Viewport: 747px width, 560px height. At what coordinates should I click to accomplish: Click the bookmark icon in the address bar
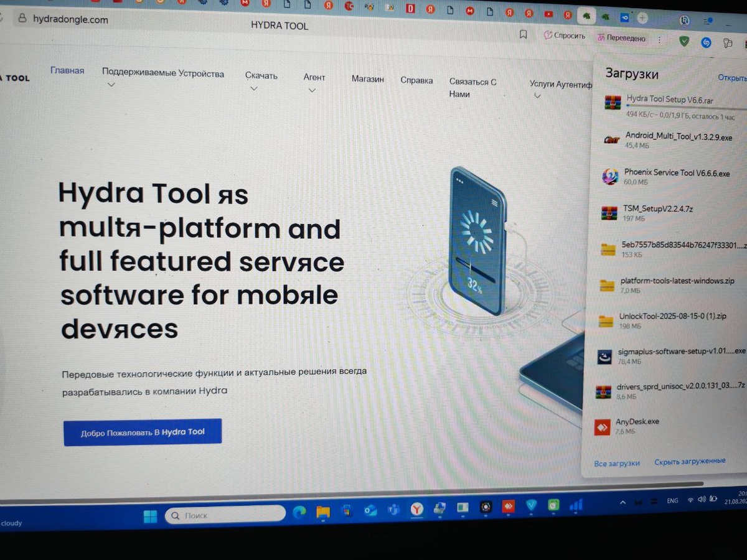(524, 34)
